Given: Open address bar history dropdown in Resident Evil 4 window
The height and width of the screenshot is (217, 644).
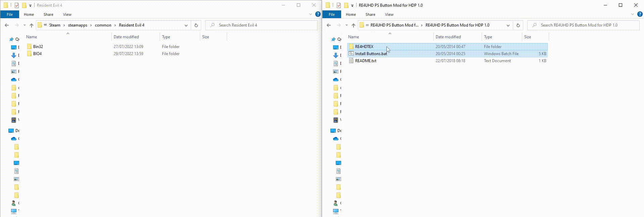Looking at the screenshot, I should click(x=186, y=25).
